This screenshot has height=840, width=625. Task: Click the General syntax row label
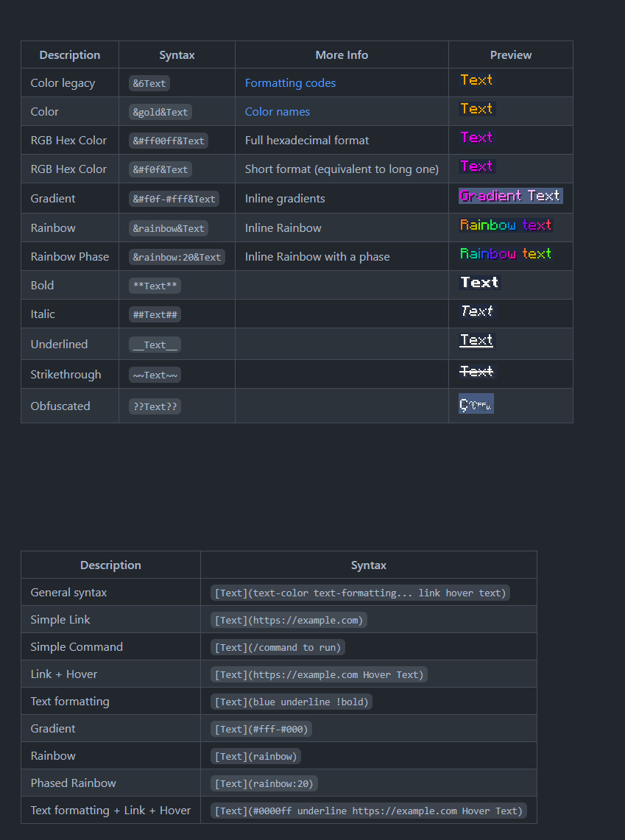click(68, 593)
